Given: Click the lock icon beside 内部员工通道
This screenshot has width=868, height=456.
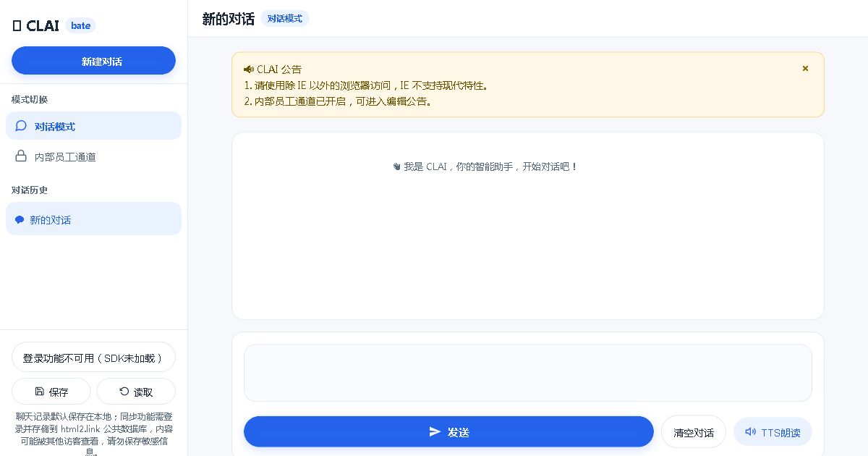Looking at the screenshot, I should [21, 156].
